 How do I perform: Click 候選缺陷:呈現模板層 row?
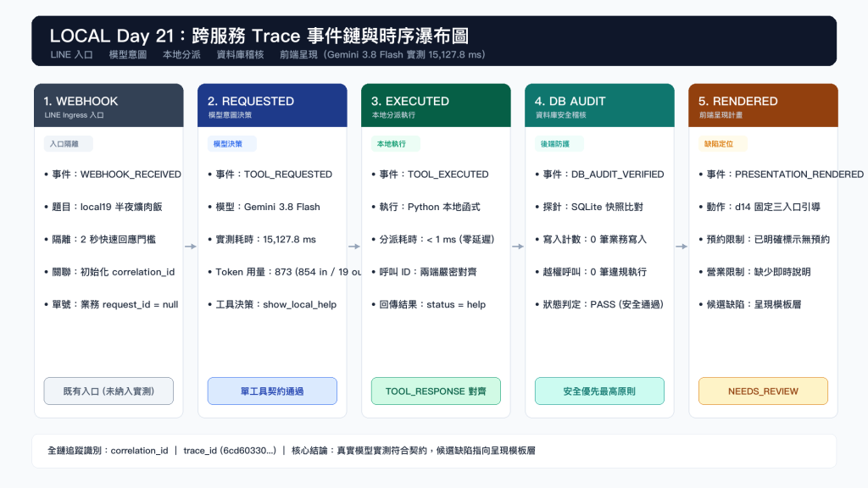pyautogui.click(x=750, y=304)
